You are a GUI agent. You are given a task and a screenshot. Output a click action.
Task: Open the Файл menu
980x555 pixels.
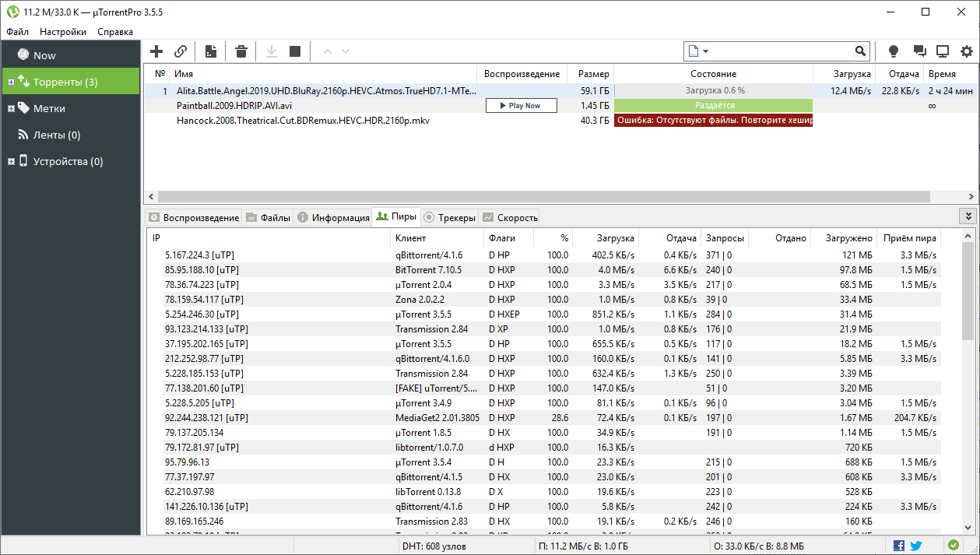click(17, 32)
